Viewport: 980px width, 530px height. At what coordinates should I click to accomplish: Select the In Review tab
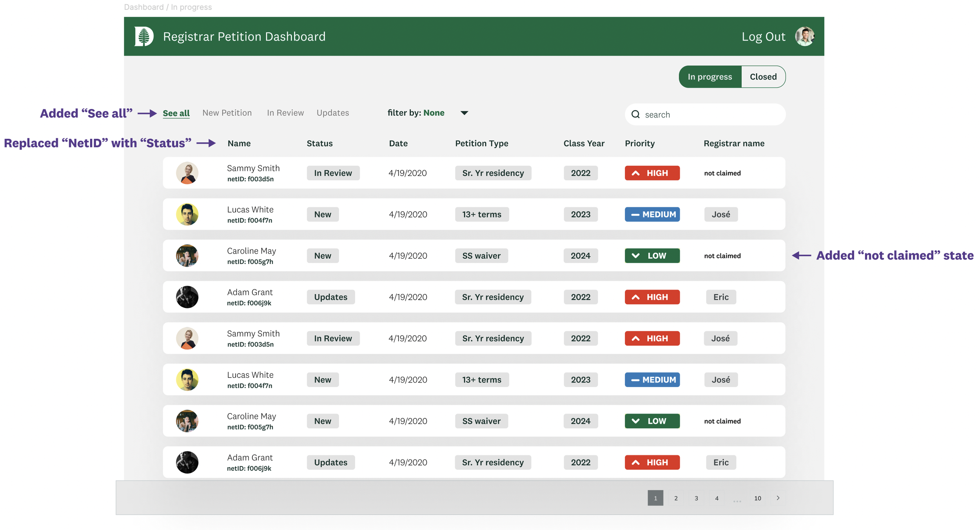(285, 113)
